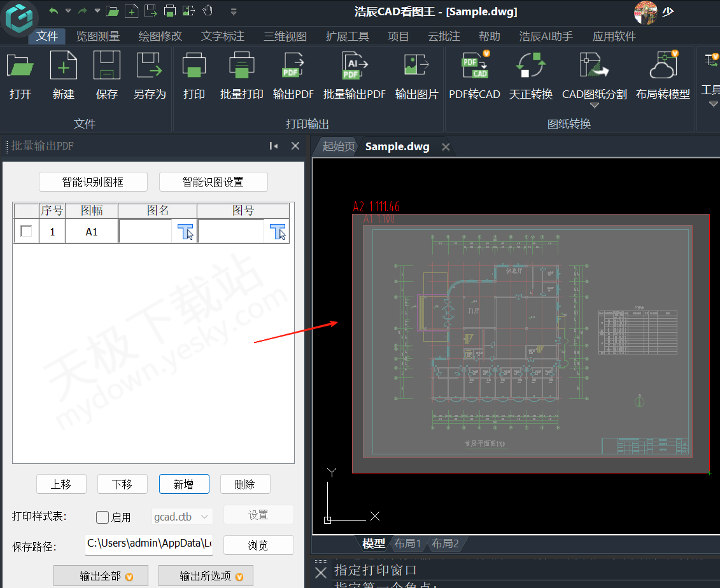
Task: Click the 下移 move down button
Action: 122,484
